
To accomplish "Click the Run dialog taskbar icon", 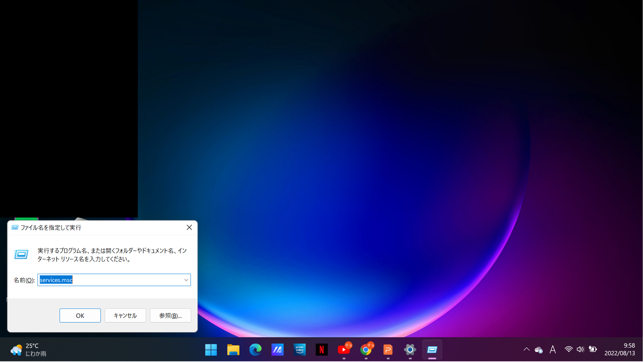I will pos(432,350).
